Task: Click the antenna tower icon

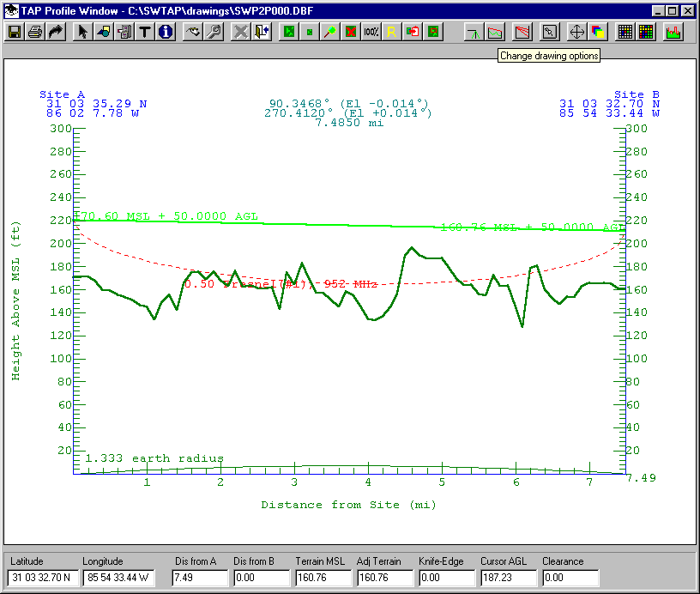Action: click(474, 32)
